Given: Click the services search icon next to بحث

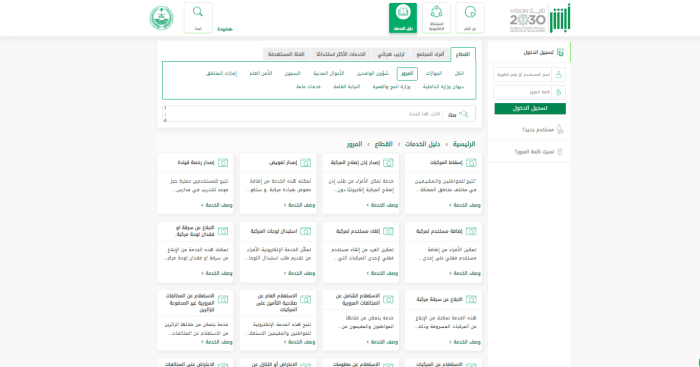Looking at the screenshot, I should [463, 114].
